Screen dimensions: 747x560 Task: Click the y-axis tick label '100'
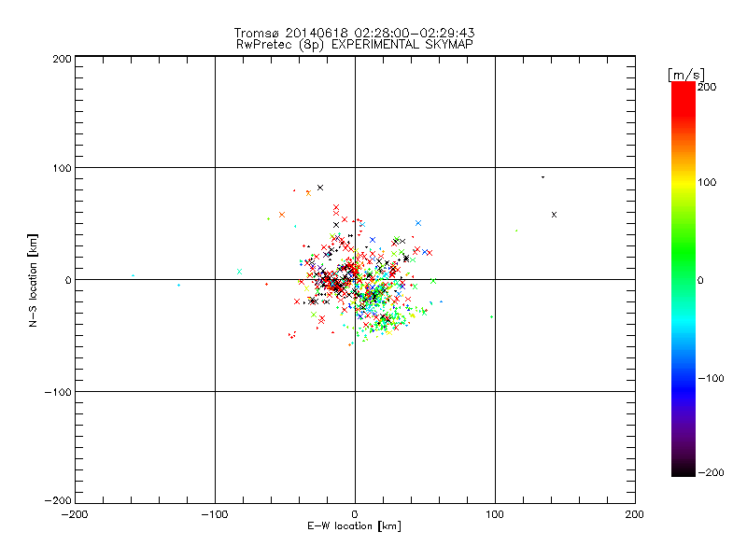pos(62,168)
